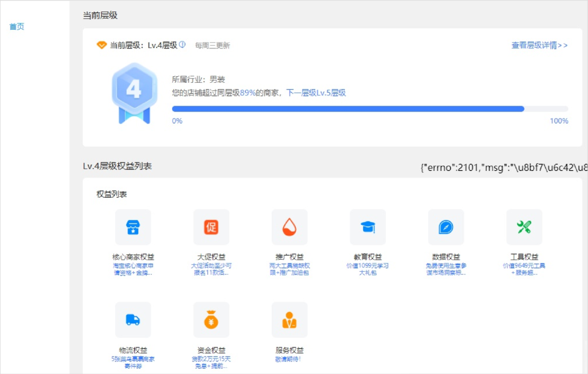This screenshot has height=374, width=588.
Task: Select 首页 in the sidebar
Action: point(16,26)
